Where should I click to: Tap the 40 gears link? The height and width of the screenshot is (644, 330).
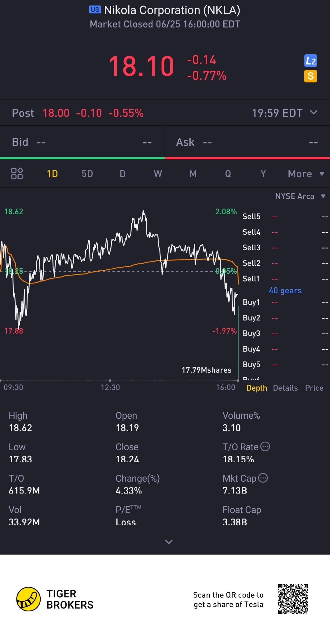point(285,291)
